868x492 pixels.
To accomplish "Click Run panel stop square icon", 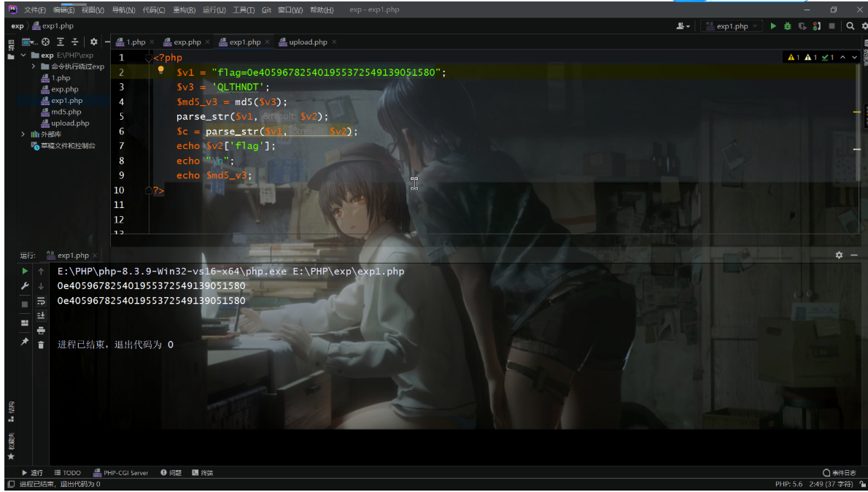I will pos(24,304).
